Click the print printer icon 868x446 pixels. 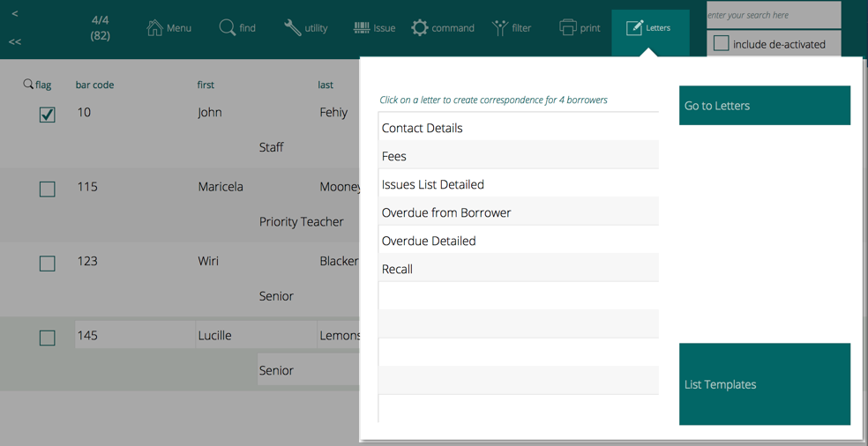coord(567,28)
